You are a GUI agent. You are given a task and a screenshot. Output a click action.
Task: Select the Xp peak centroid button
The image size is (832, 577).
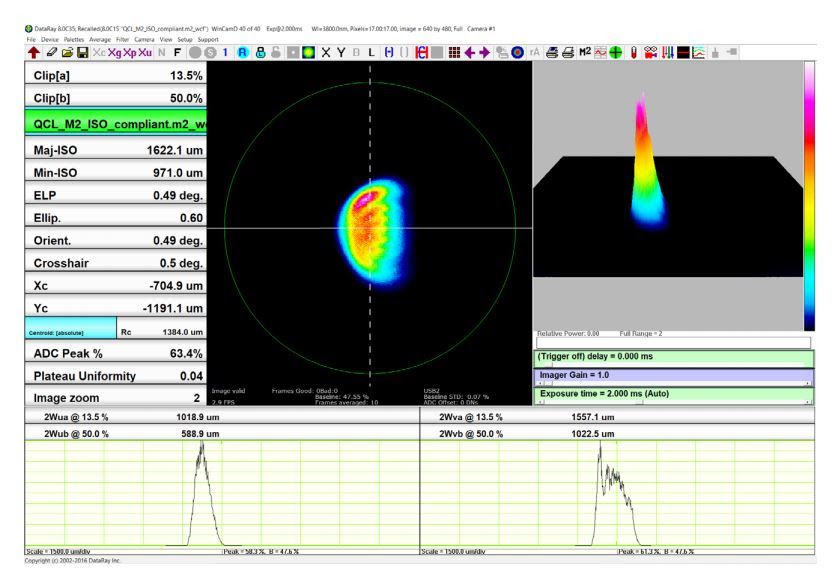pyautogui.click(x=130, y=52)
